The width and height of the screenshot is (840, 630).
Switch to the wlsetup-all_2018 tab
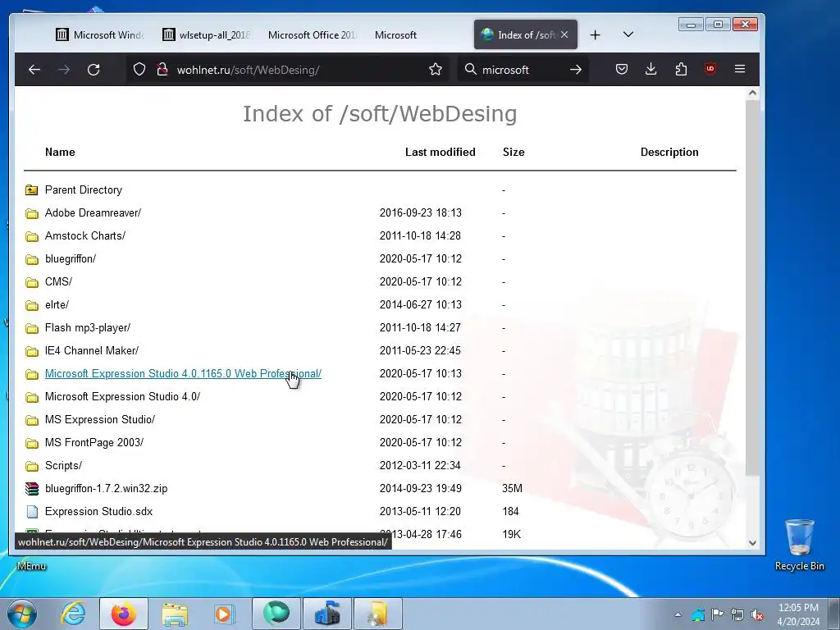206,34
